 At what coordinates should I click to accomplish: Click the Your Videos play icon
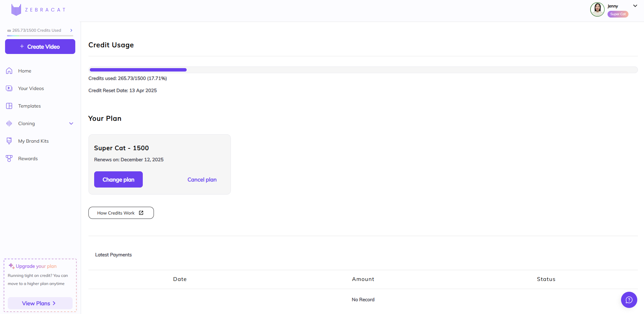[9, 88]
